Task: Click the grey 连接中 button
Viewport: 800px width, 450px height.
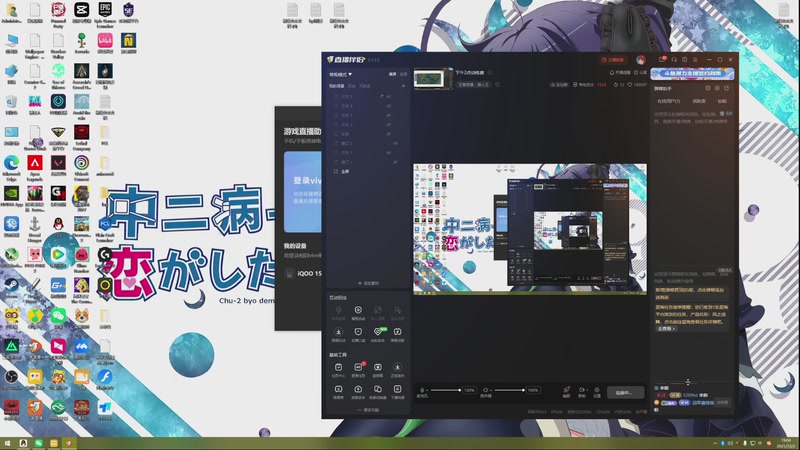Action: click(626, 392)
